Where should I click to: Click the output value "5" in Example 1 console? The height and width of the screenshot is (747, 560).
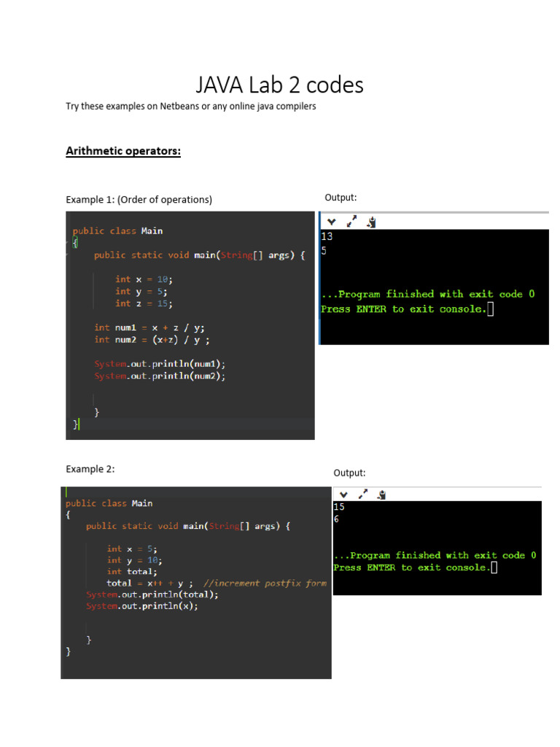[x=324, y=251]
